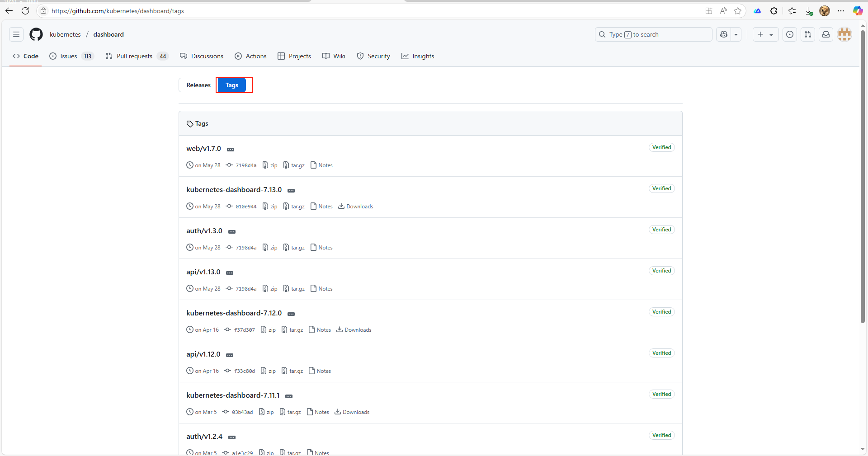Open browser extensions puzzle icon
Viewport: 868px width, 456px height.
[774, 11]
